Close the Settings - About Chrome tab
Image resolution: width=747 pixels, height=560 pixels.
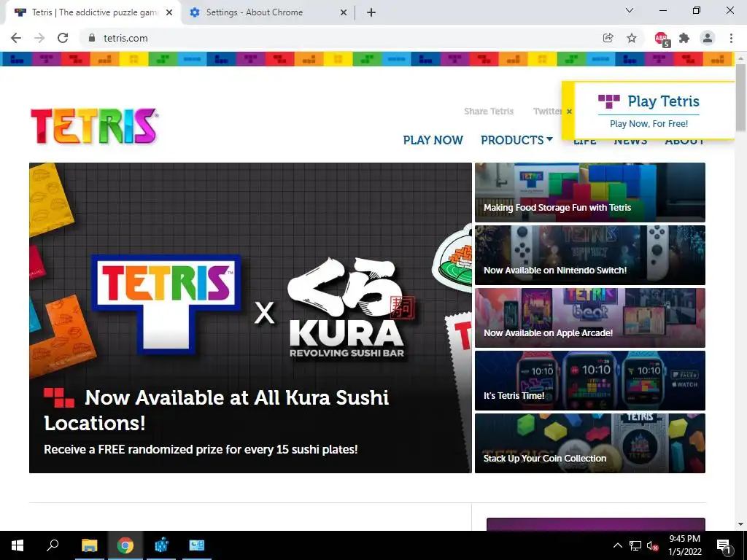[343, 12]
